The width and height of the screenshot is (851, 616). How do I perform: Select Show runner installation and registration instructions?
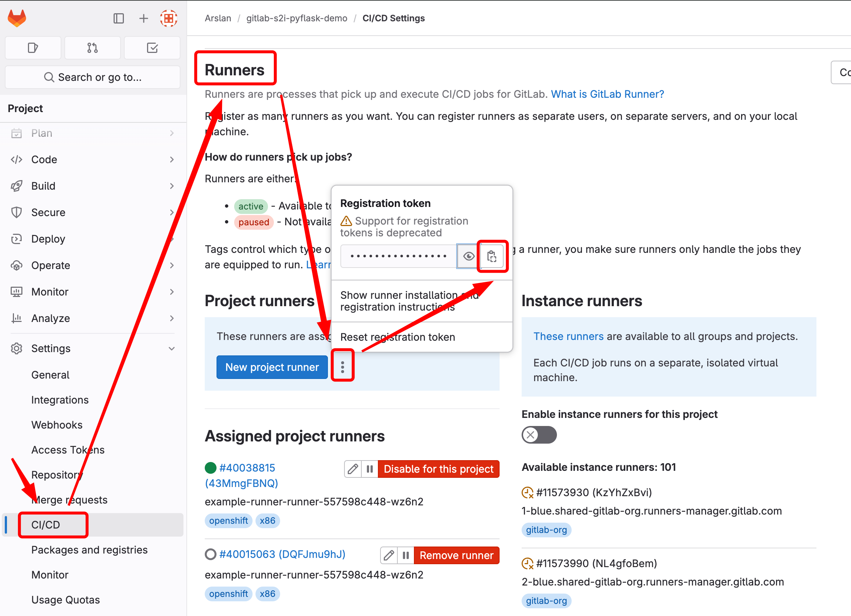coord(422,301)
